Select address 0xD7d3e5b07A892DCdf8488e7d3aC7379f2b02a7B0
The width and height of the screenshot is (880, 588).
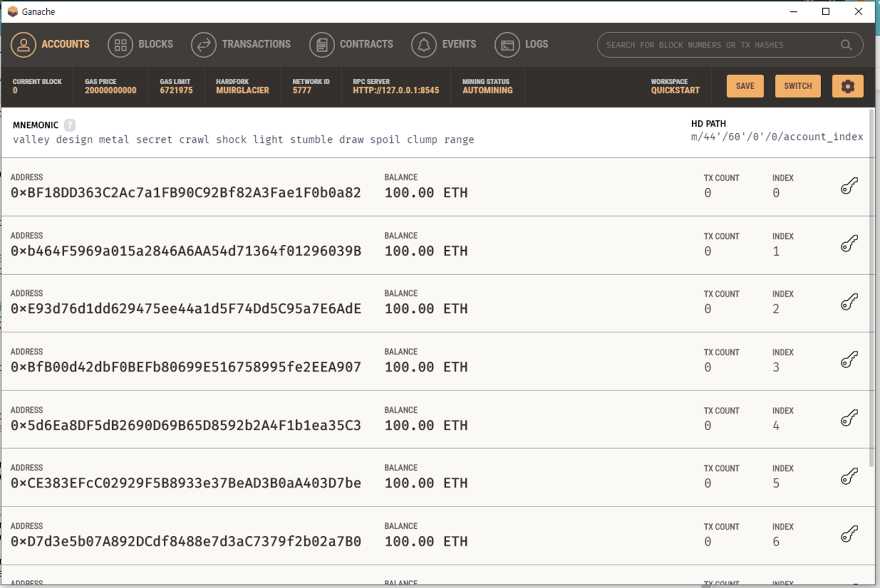click(186, 541)
